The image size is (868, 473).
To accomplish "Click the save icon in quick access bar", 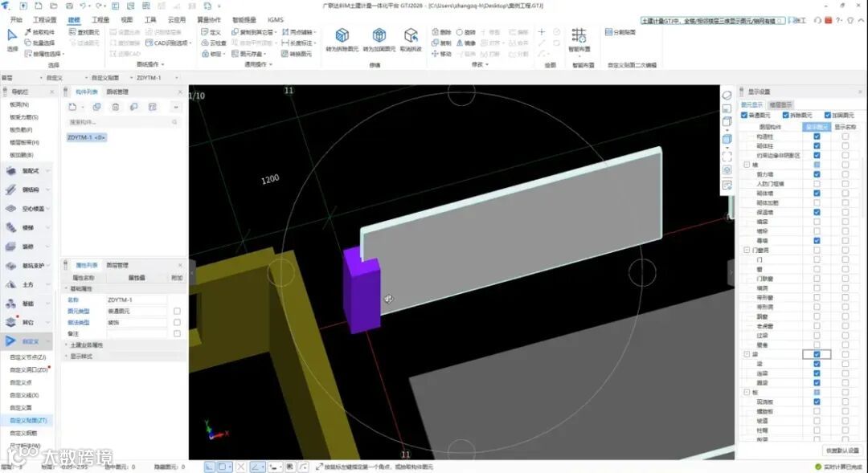I will (x=69, y=6).
